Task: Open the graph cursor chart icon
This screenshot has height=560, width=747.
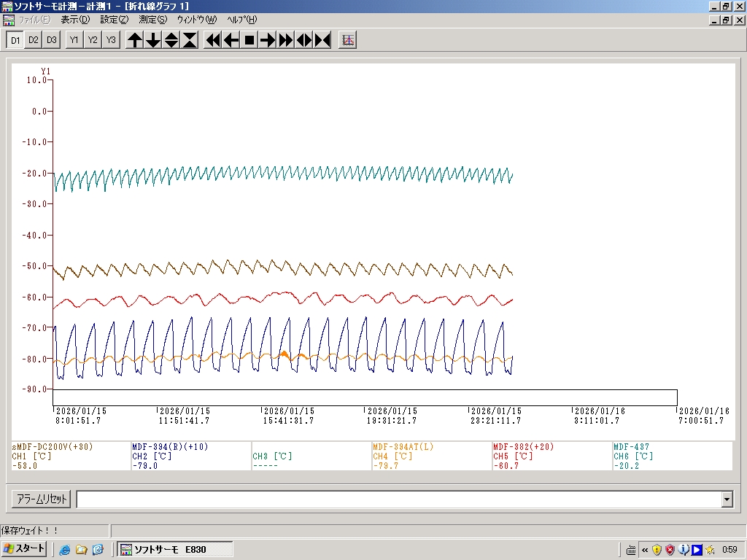Action: click(348, 40)
